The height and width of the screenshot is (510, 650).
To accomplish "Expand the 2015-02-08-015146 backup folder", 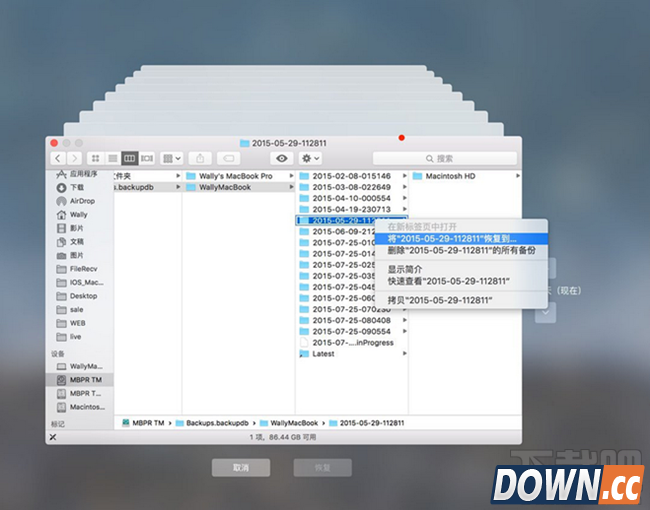I will coord(350,175).
